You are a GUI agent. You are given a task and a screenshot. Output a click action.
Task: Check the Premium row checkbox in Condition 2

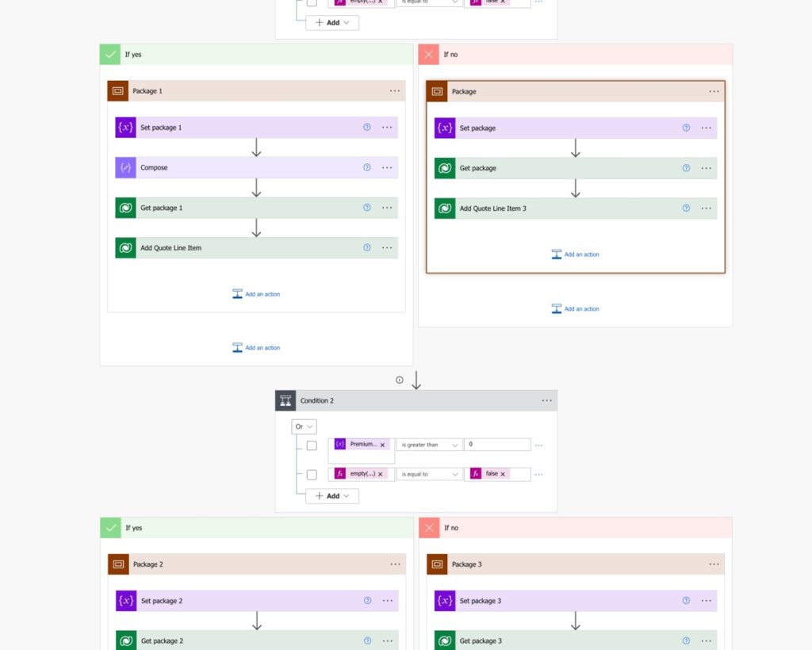point(312,445)
